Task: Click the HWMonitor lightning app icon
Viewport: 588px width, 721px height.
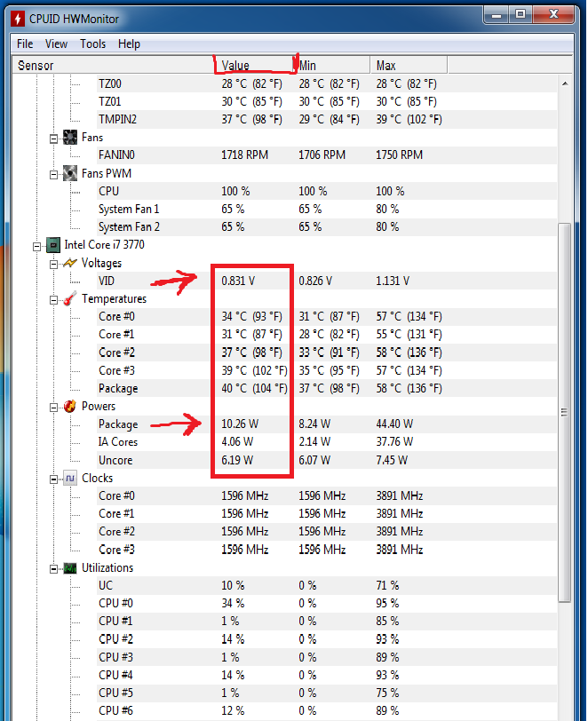Action: tap(18, 19)
